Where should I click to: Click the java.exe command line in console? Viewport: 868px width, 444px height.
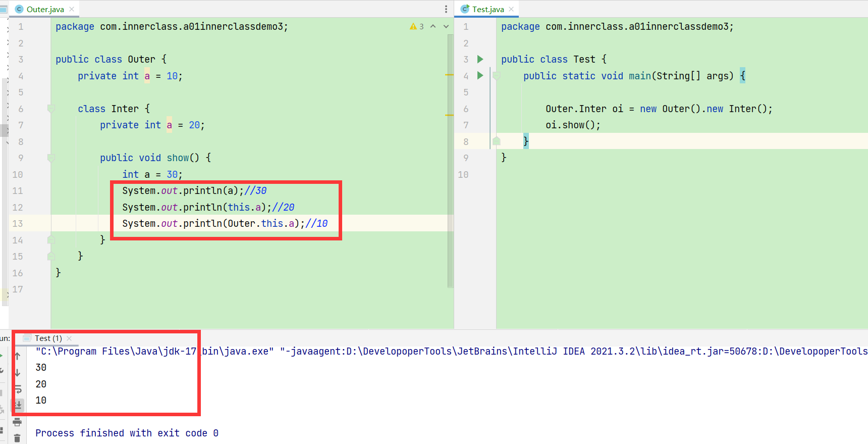pos(451,351)
